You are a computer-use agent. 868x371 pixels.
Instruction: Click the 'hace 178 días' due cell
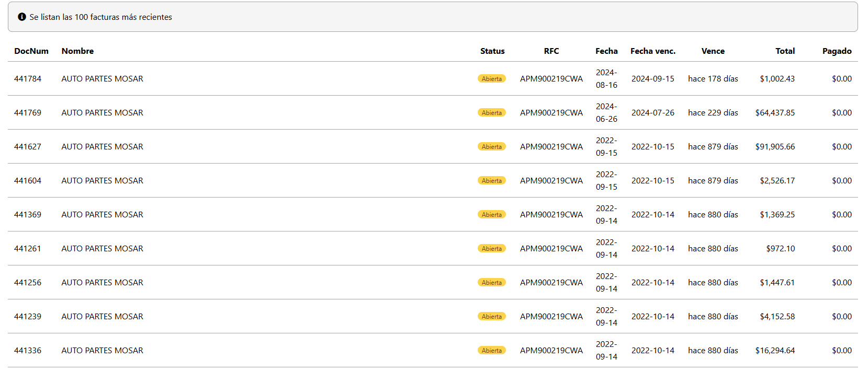713,78
